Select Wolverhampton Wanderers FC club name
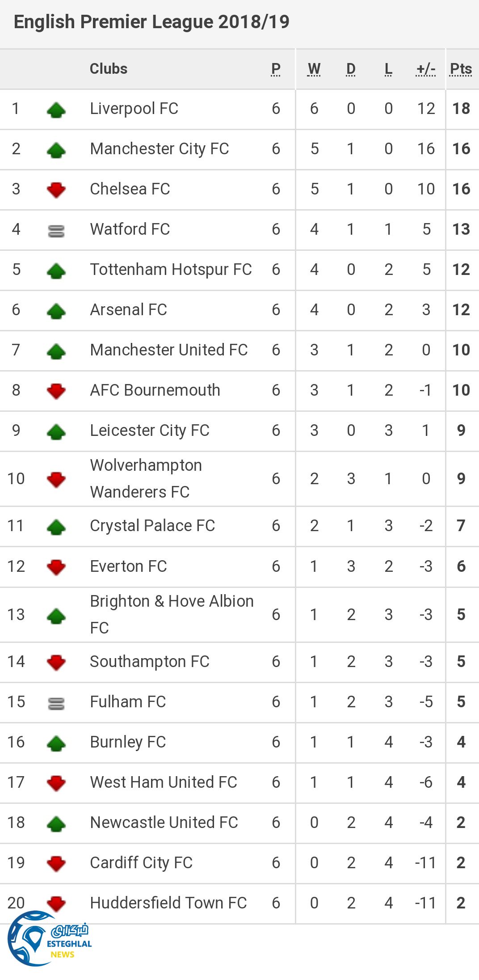 click(x=146, y=478)
